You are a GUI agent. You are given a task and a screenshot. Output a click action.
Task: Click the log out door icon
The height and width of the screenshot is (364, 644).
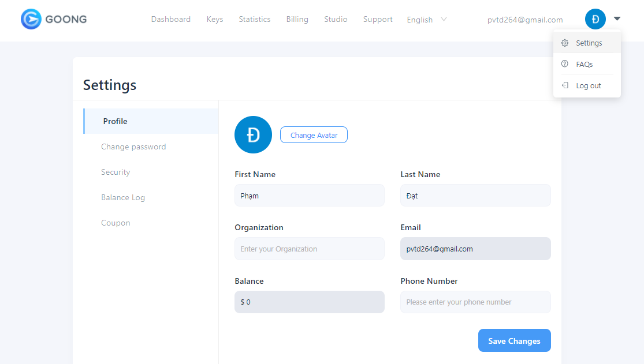coord(565,85)
